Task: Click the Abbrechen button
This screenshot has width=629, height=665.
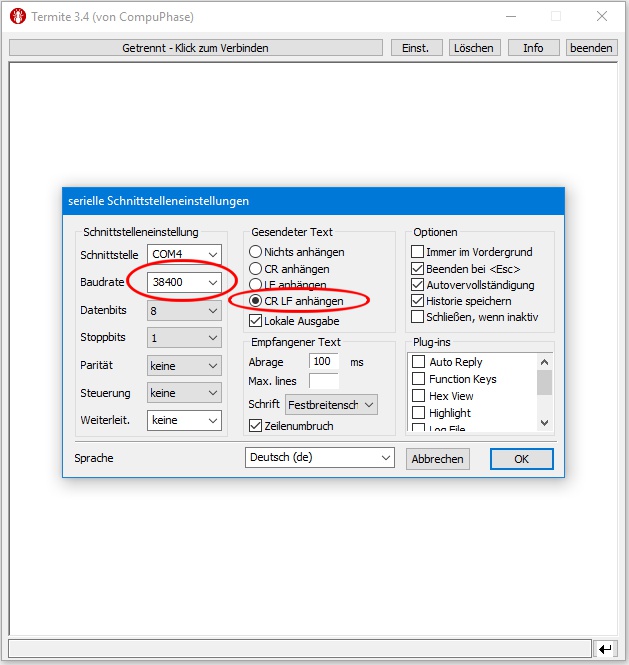Action: 437,459
